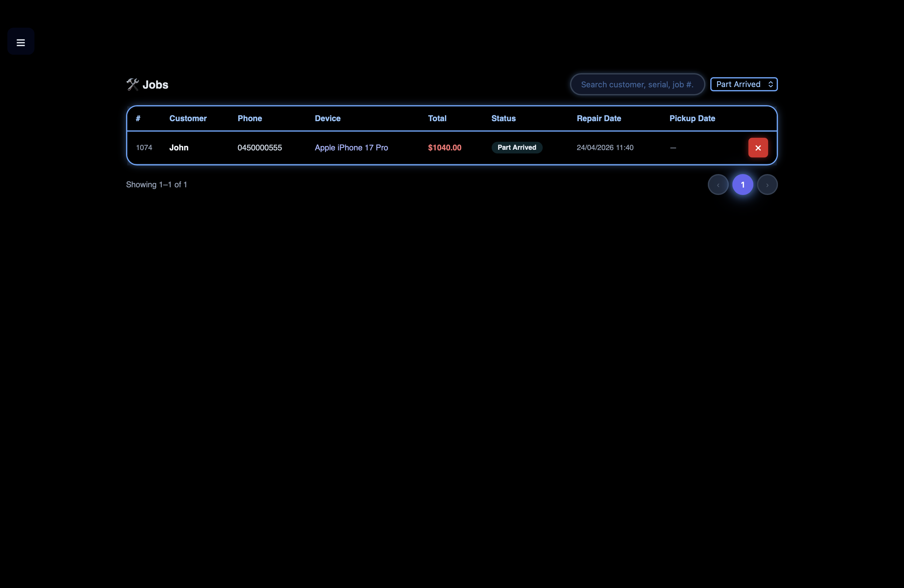This screenshot has width=904, height=588.
Task: Click repair date 24/04/2026 11:40
Action: [605, 147]
